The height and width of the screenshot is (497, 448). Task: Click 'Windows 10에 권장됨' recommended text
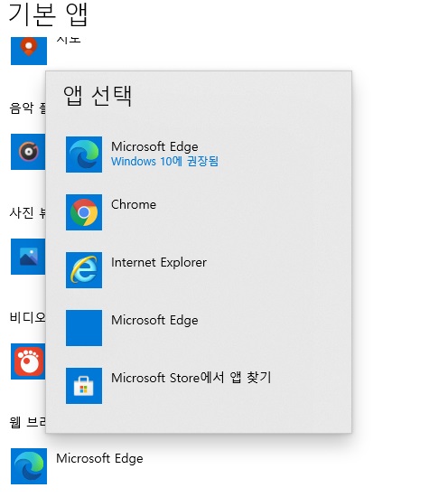(x=164, y=162)
